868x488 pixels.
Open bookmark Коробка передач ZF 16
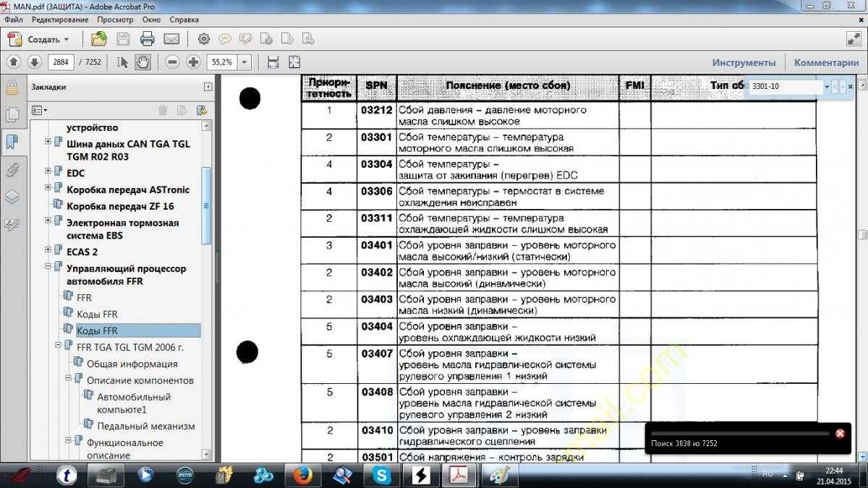(x=120, y=206)
